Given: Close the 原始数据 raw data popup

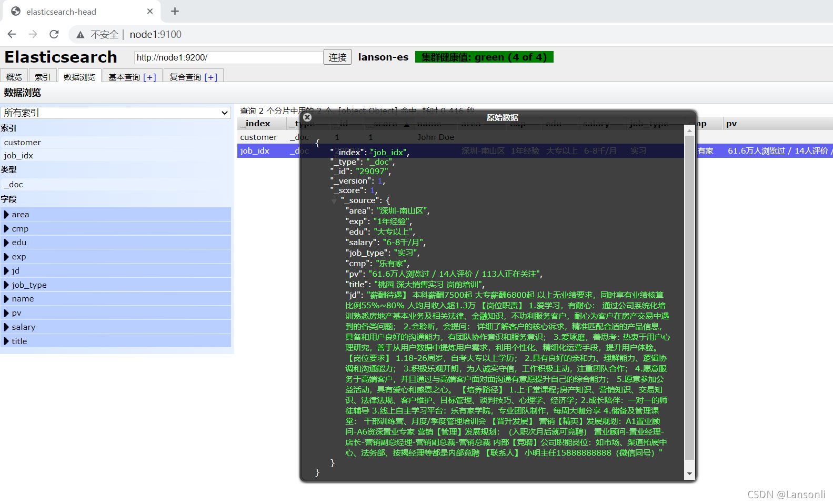Looking at the screenshot, I should point(307,117).
